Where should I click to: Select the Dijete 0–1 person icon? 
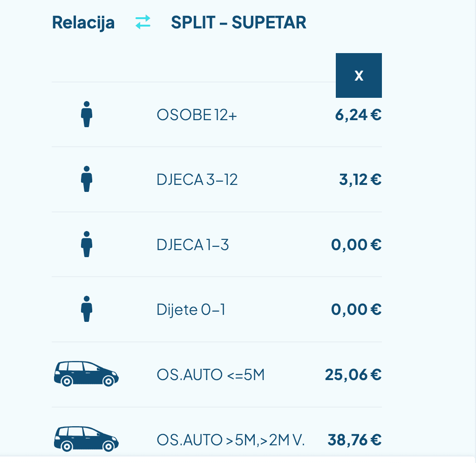coord(87,309)
